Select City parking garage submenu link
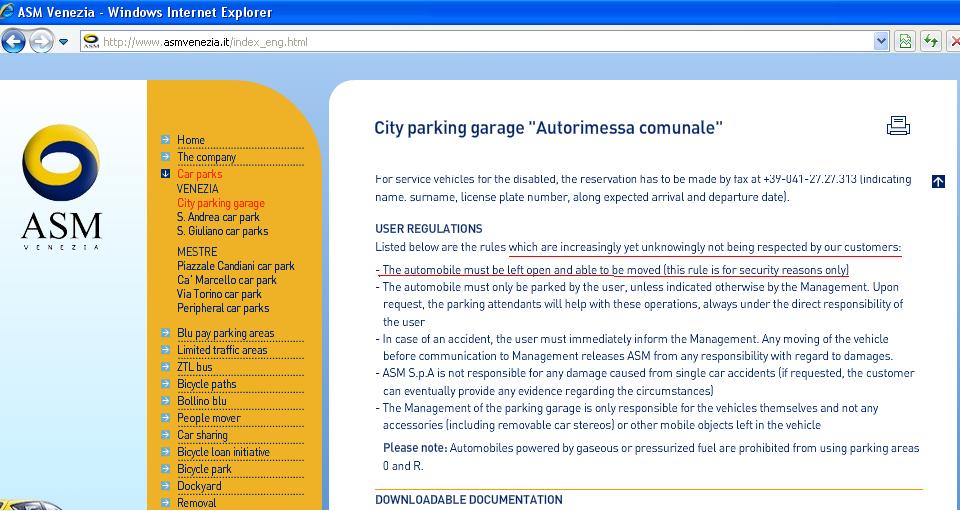 click(221, 203)
